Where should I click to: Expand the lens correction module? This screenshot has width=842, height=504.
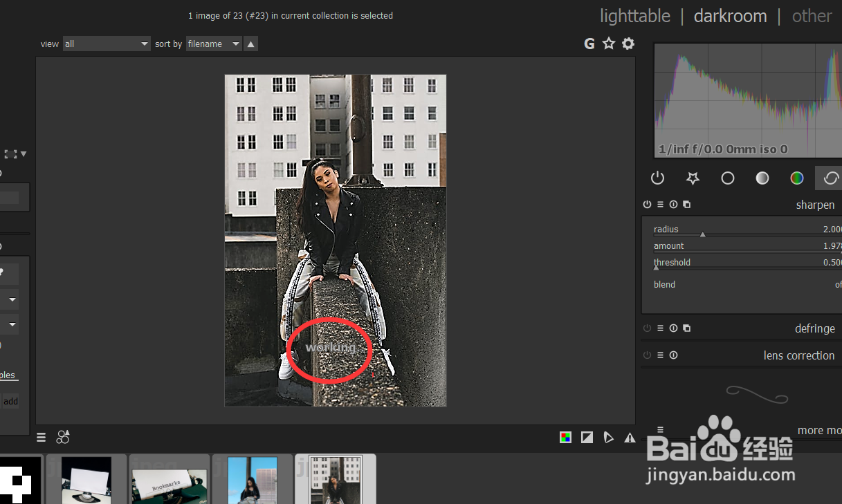799,355
